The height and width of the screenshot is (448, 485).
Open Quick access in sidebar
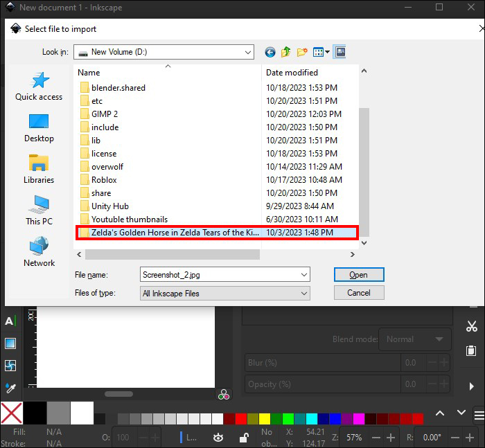tap(39, 86)
